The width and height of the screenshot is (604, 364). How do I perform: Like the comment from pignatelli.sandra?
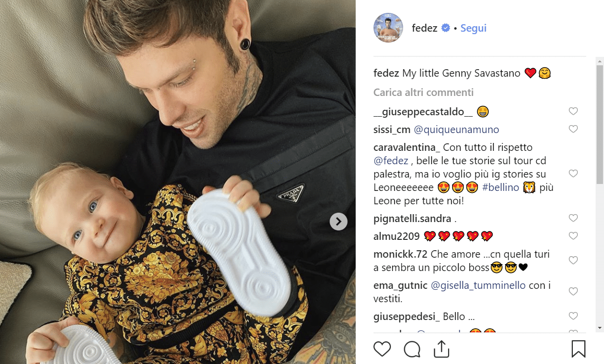coord(573,218)
